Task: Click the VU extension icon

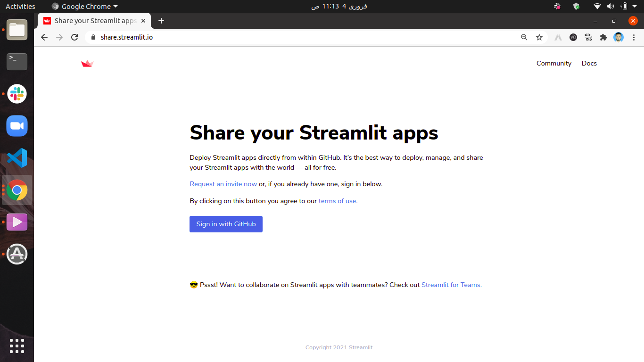Action: click(573, 37)
